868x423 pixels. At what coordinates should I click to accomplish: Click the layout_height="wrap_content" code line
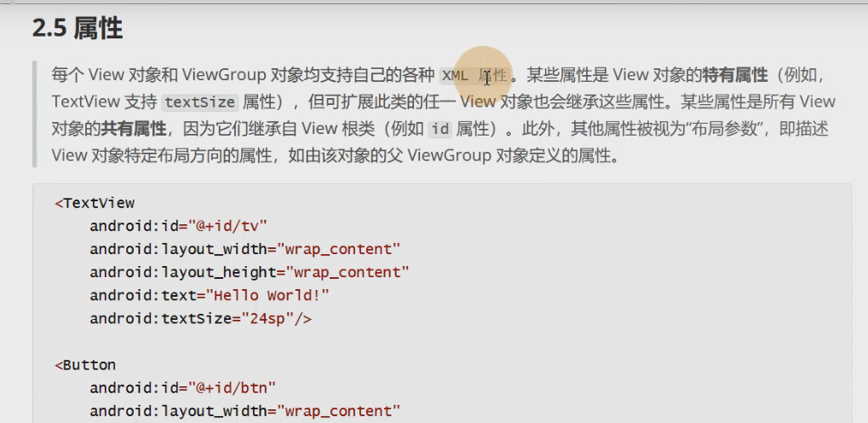pyautogui.click(x=249, y=273)
